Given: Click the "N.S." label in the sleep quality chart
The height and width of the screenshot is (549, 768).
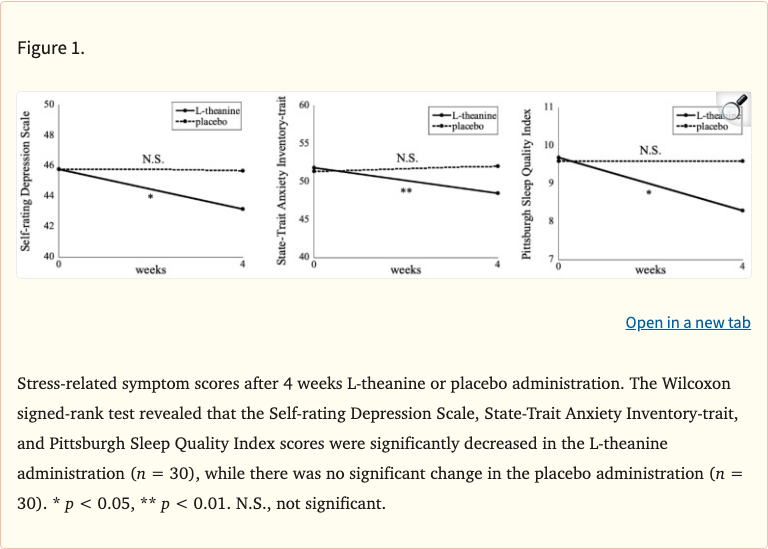Looking at the screenshot, I should 650,151.
